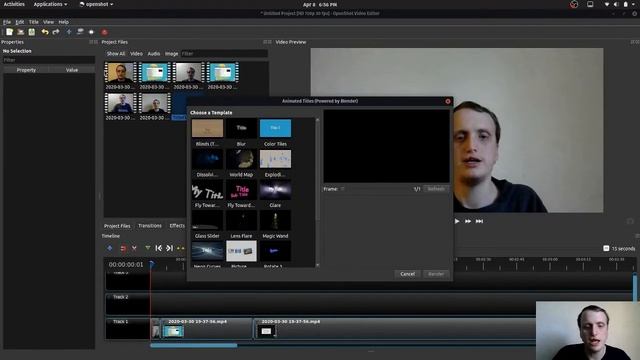Filter project files by Image
Screen dimensions: 640x360
point(171,54)
